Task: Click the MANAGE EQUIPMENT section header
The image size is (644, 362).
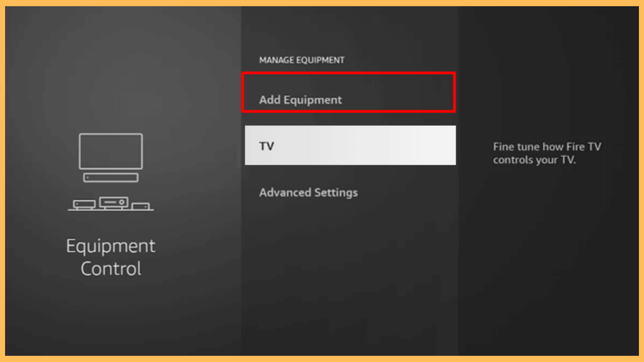Action: [302, 60]
